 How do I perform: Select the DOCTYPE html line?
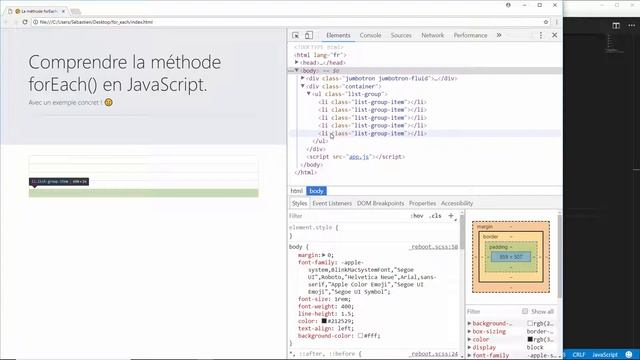pos(319,47)
